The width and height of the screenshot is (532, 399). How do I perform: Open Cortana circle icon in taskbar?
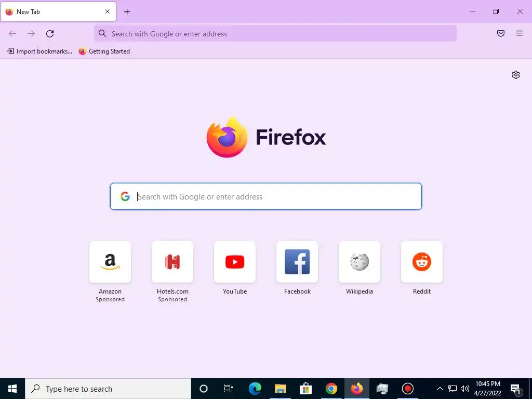click(x=204, y=389)
